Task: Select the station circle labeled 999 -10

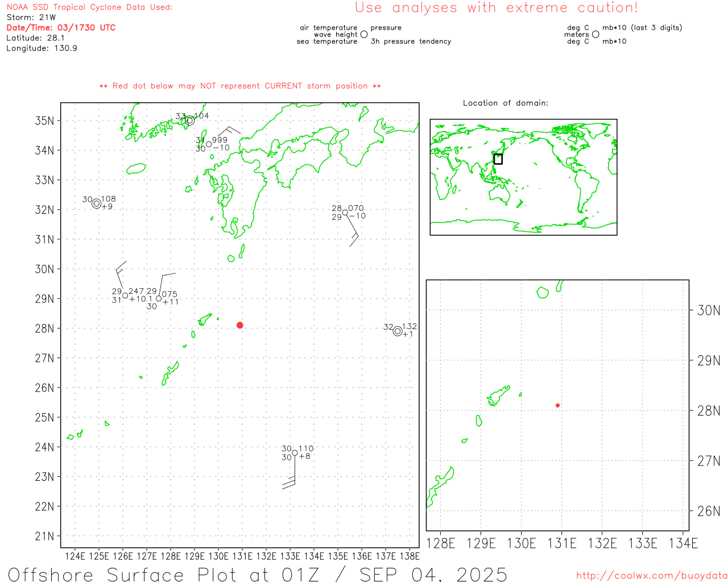Action: [209, 144]
